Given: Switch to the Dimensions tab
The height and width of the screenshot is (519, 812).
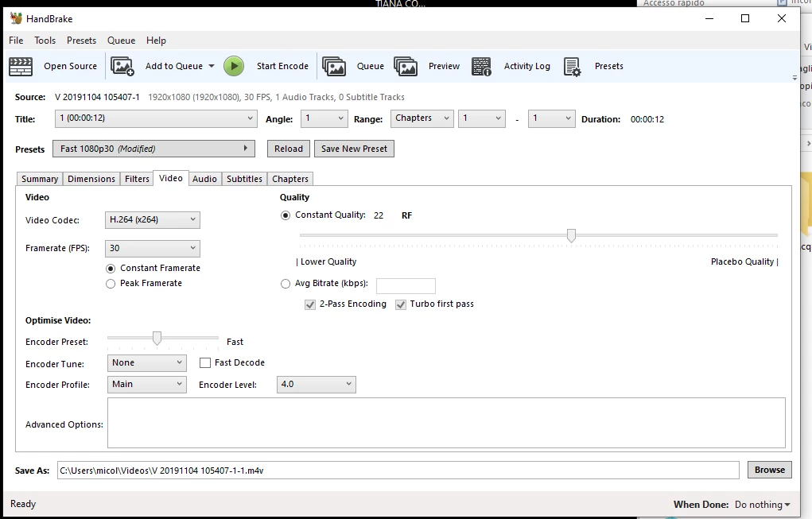Looking at the screenshot, I should coord(91,179).
